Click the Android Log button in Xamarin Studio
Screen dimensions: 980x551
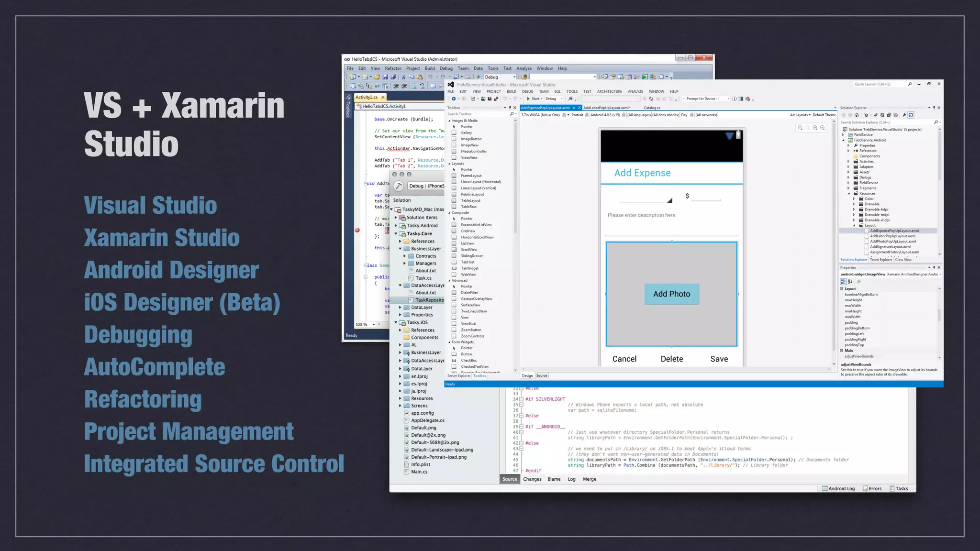pyautogui.click(x=838, y=488)
